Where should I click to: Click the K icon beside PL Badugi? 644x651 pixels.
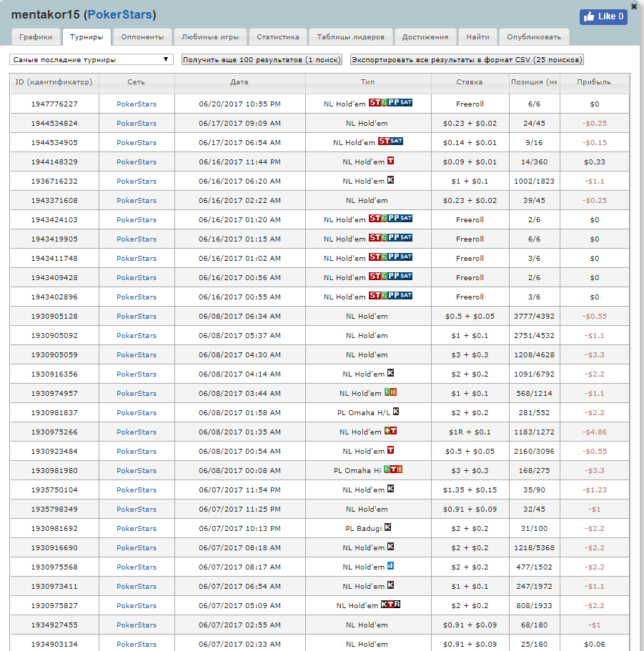pyautogui.click(x=388, y=527)
